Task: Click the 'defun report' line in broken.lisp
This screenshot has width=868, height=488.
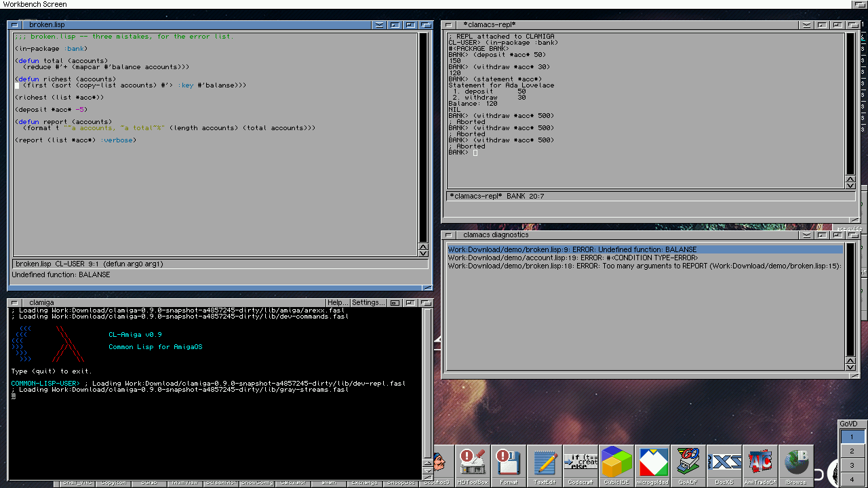Action: [x=64, y=122]
